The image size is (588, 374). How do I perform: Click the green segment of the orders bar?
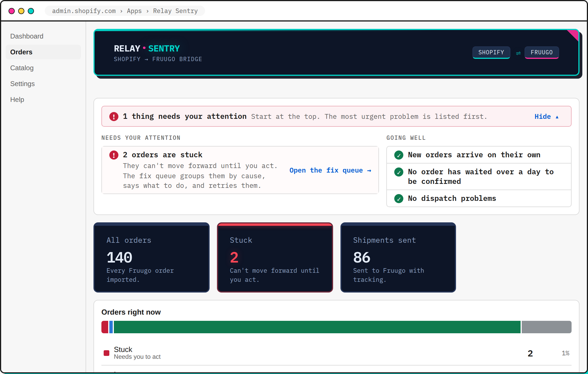pos(317,327)
